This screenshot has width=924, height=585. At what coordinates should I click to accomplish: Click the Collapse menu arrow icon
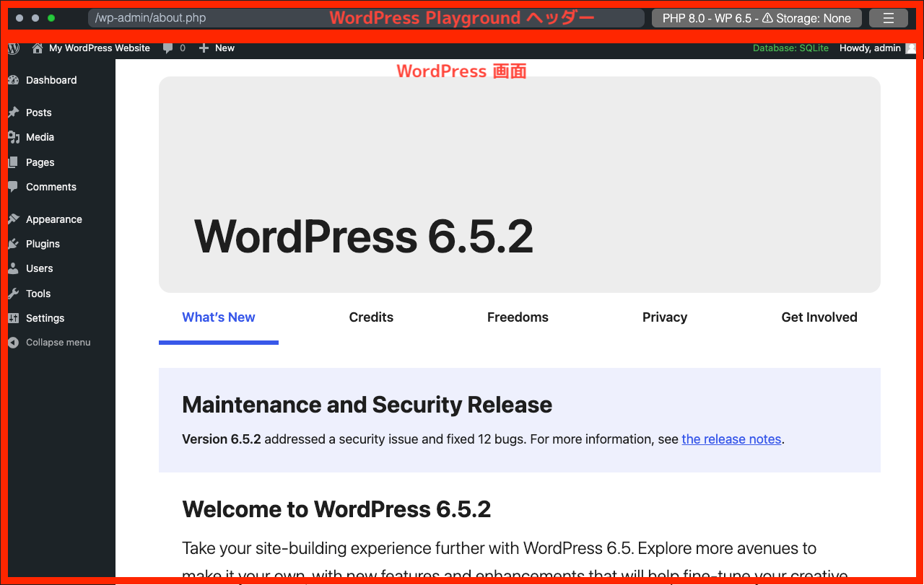[13, 343]
